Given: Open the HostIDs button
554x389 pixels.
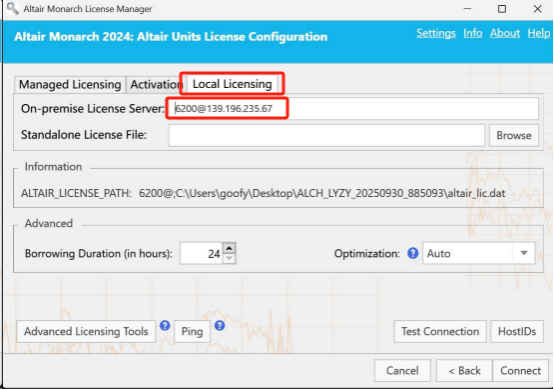Looking at the screenshot, I should [517, 331].
